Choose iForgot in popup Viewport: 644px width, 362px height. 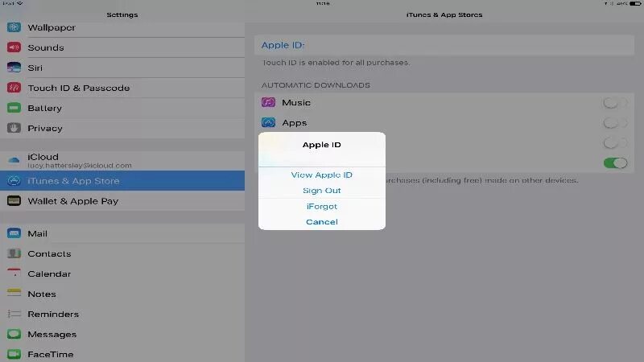(x=321, y=206)
